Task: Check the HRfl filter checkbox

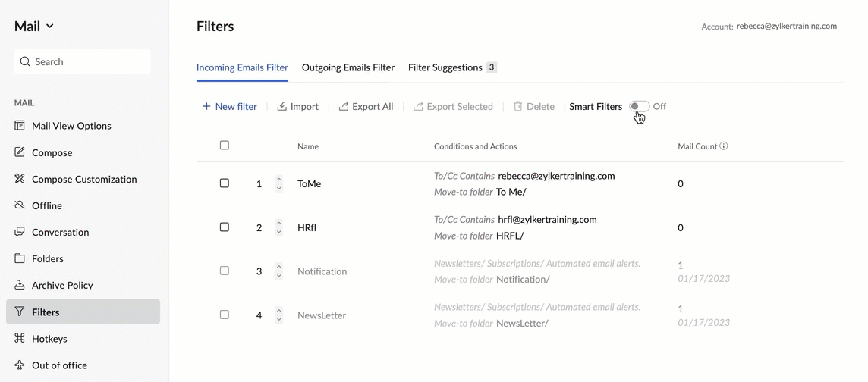Action: coord(224,227)
